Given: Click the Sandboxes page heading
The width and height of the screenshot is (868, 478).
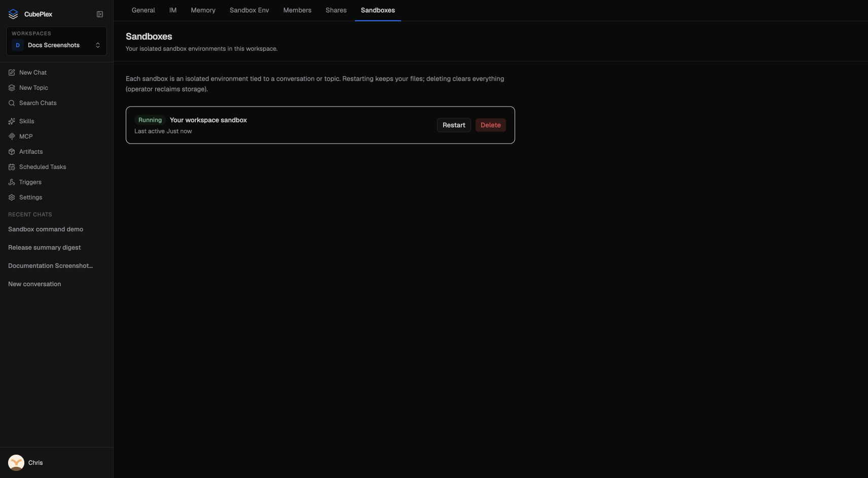Looking at the screenshot, I should tap(149, 37).
